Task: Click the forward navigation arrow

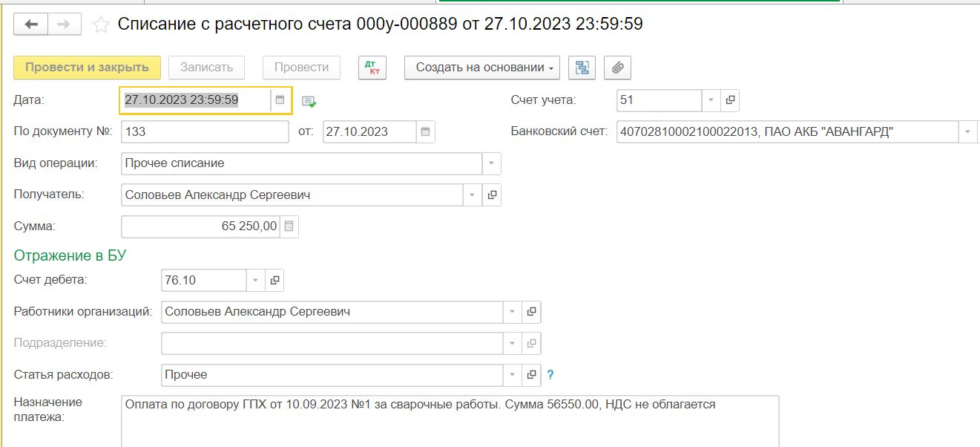Action: click(65, 25)
